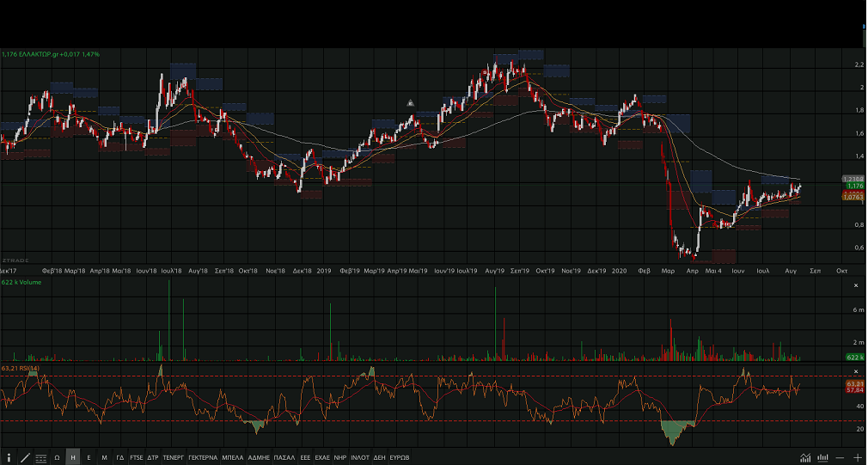868x465 pixels.
Task: Switch to monthly M timeframe
Action: 104,458
